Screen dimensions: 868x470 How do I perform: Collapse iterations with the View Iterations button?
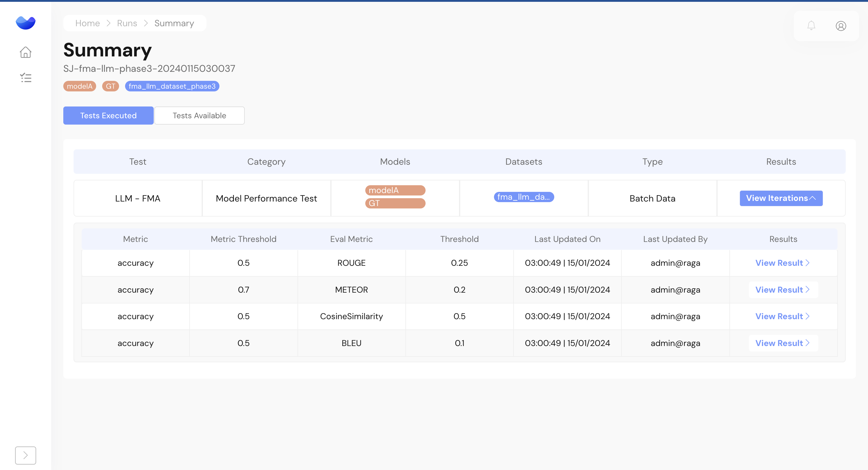781,198
